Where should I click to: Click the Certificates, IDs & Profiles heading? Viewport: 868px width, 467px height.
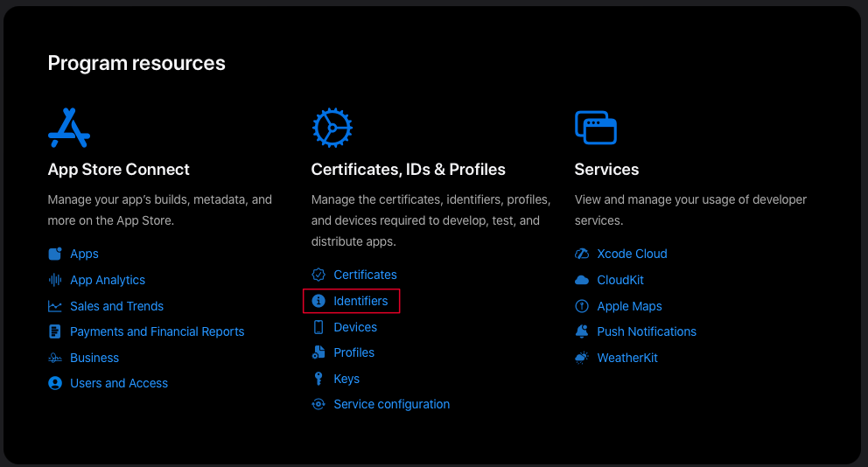point(409,170)
